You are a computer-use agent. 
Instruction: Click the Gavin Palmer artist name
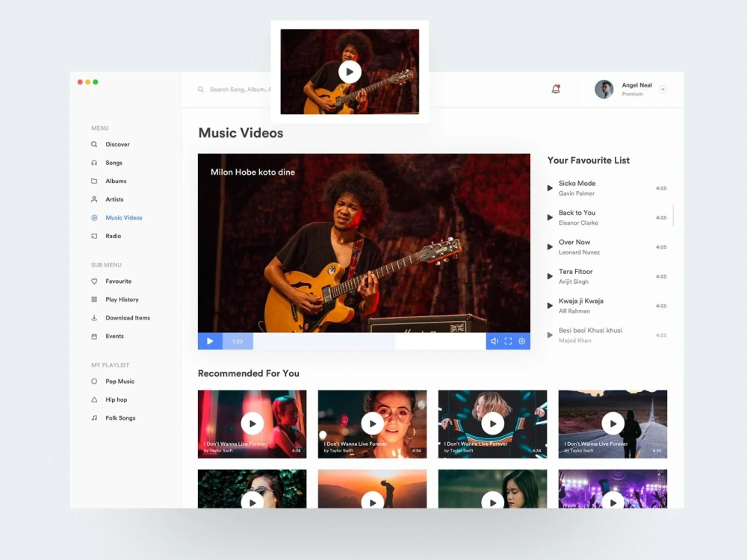pos(577,194)
